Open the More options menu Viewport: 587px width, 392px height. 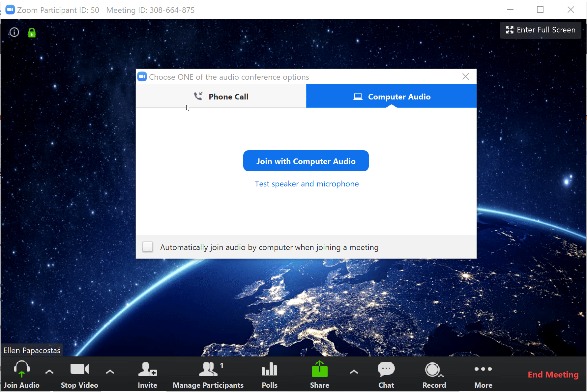pyautogui.click(x=483, y=375)
